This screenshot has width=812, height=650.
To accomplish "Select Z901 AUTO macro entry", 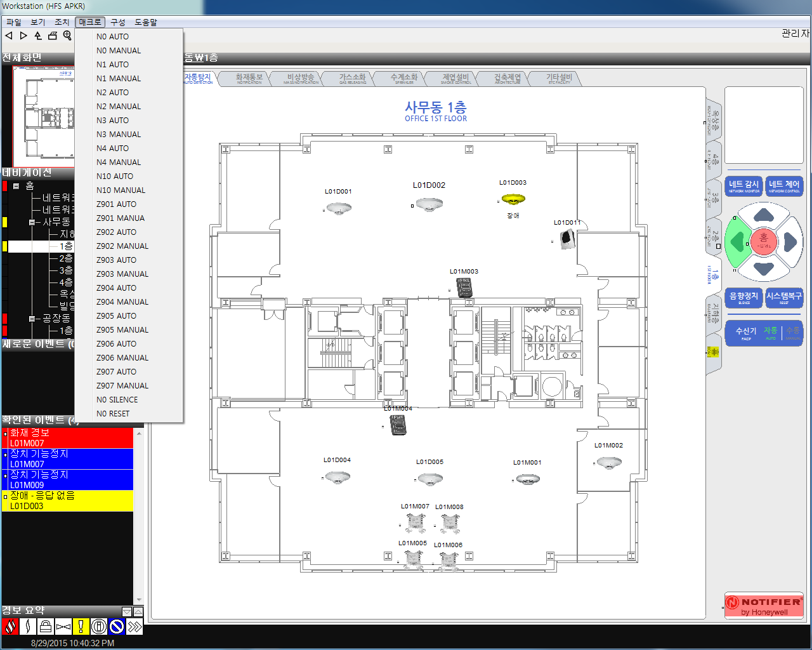I will point(116,204).
